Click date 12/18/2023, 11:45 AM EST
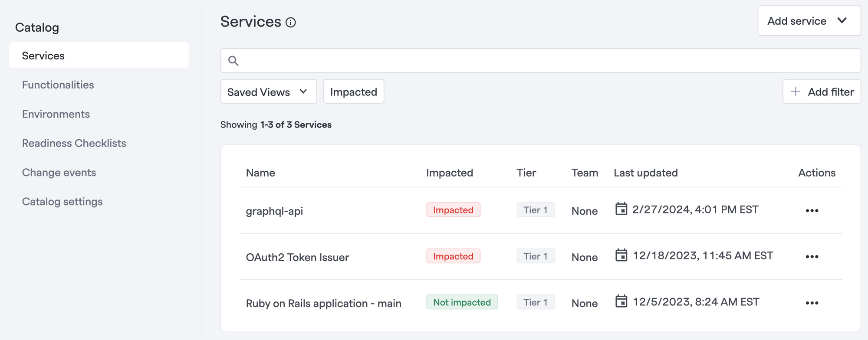The height and width of the screenshot is (340, 868). click(x=703, y=255)
